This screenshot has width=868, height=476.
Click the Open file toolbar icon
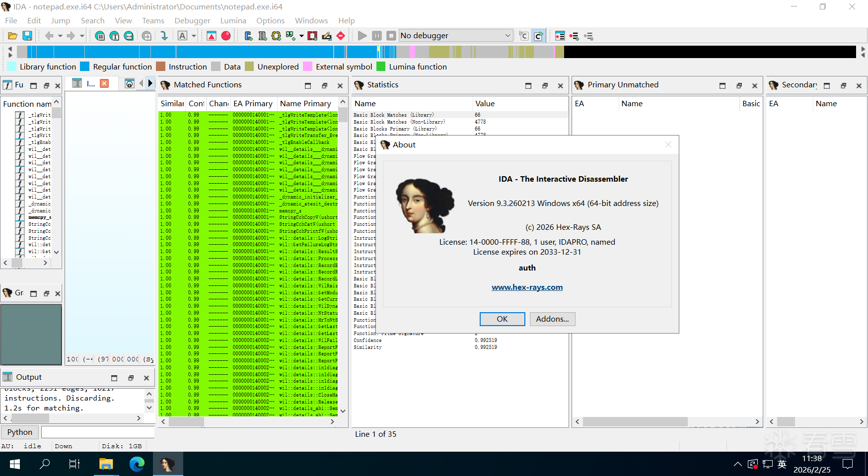point(13,36)
